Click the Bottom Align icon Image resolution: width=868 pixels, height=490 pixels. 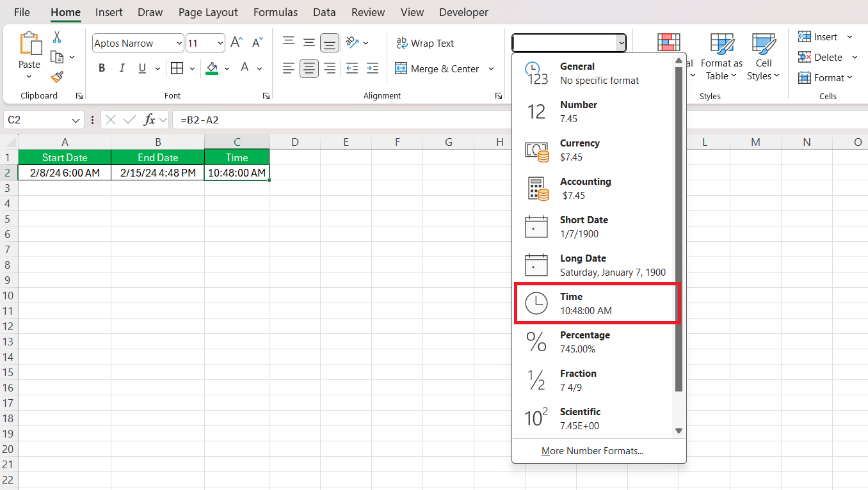pos(330,43)
